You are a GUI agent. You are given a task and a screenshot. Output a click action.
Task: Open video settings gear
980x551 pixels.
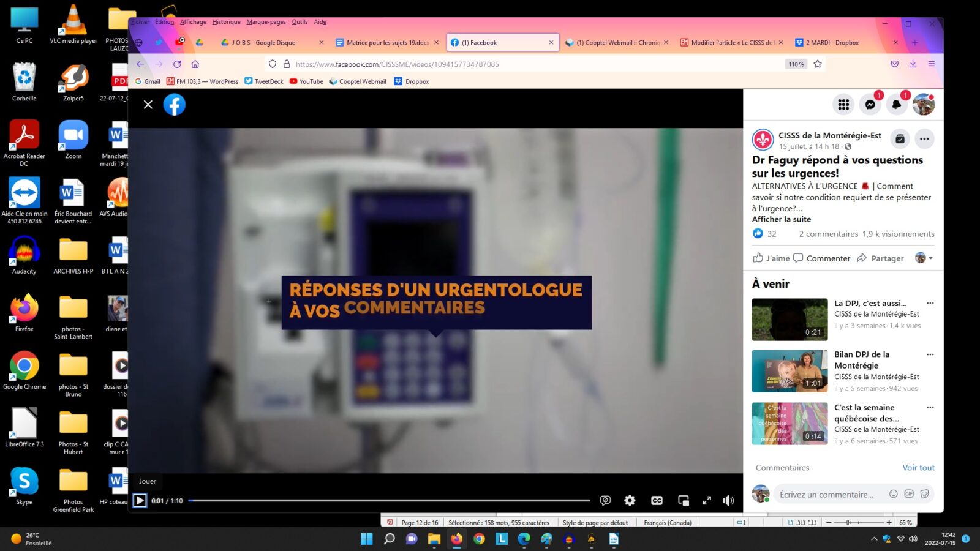click(630, 501)
